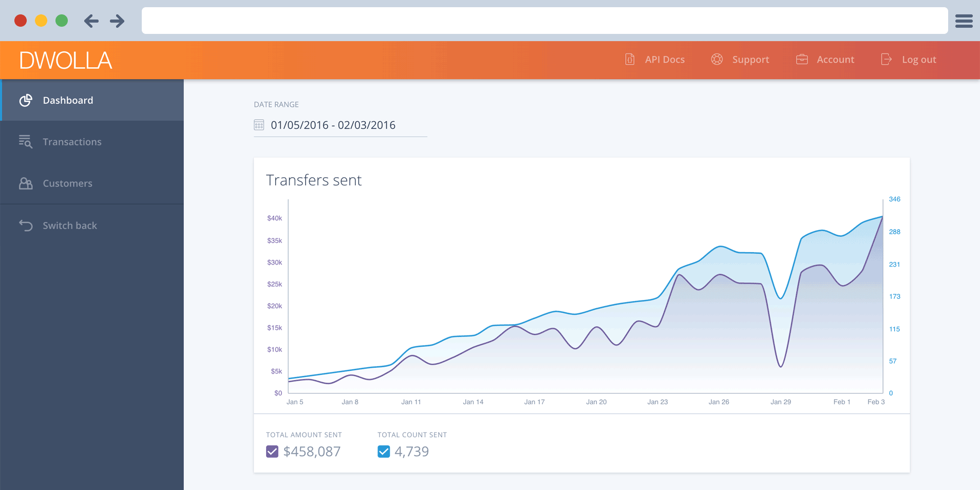This screenshot has height=490, width=980.
Task: Open Customers via the people icon
Action: click(26, 183)
